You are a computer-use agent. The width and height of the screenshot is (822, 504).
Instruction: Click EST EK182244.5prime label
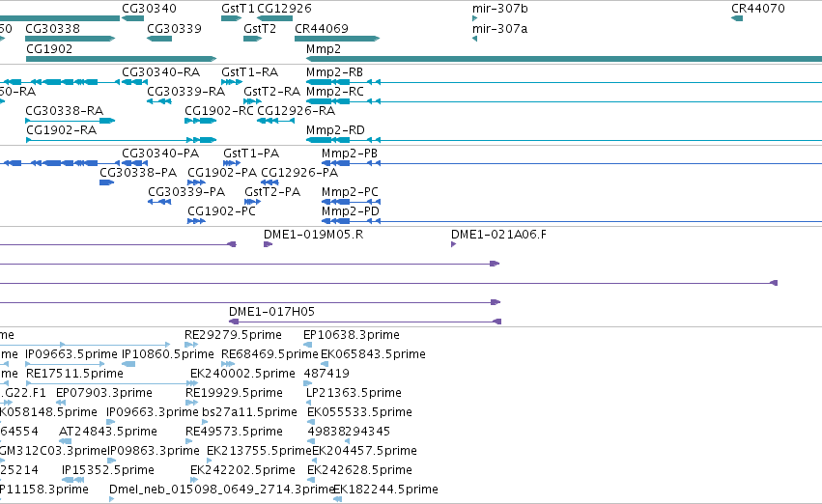click(x=385, y=490)
